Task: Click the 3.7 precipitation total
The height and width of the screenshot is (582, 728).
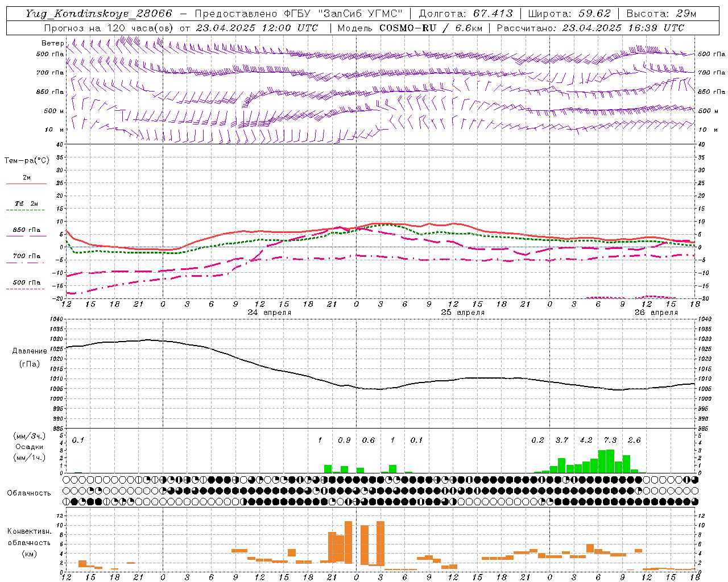Action: [562, 440]
